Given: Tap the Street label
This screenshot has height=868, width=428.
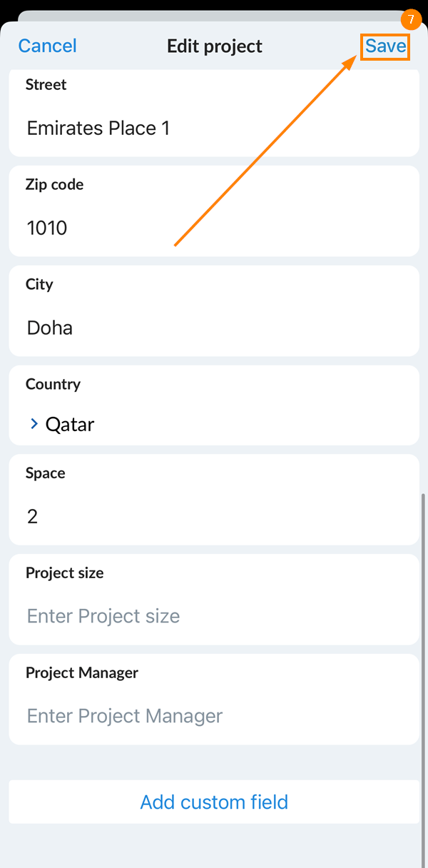Looking at the screenshot, I should pos(46,84).
